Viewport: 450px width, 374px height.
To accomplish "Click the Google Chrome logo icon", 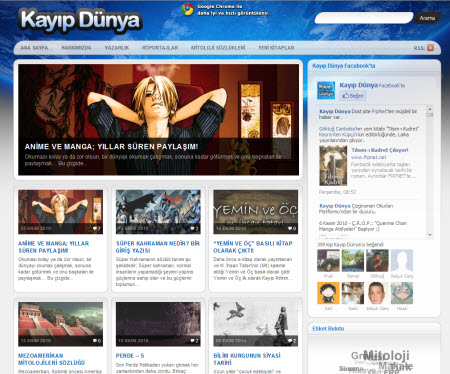I will [x=187, y=10].
